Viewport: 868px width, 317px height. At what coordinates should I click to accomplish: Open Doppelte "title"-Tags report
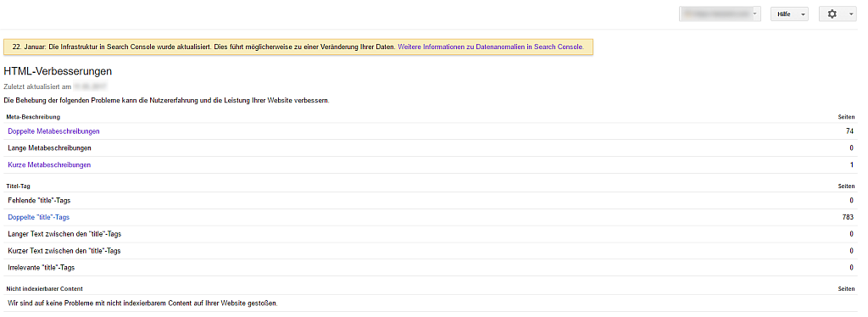[x=39, y=218]
